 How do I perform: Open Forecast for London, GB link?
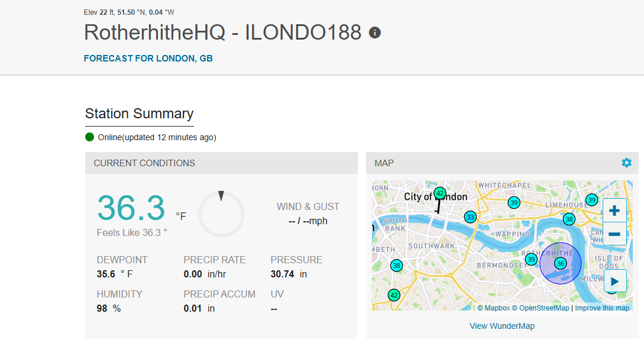[x=148, y=59]
